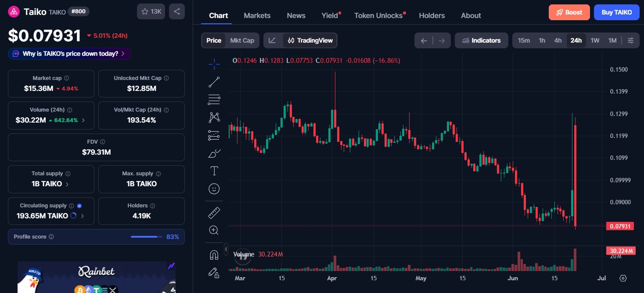Switch to simple line chart view
The image size is (644, 293).
(x=273, y=40)
